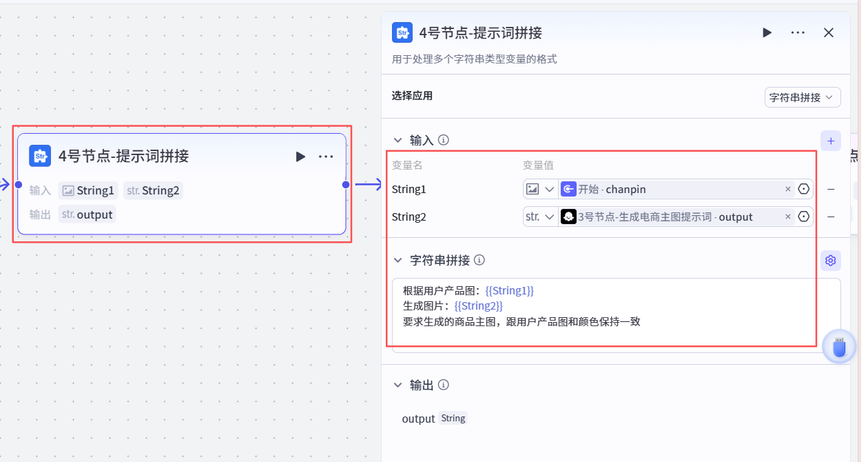
Task: Add a new input variable with the plus icon
Action: 830,140
